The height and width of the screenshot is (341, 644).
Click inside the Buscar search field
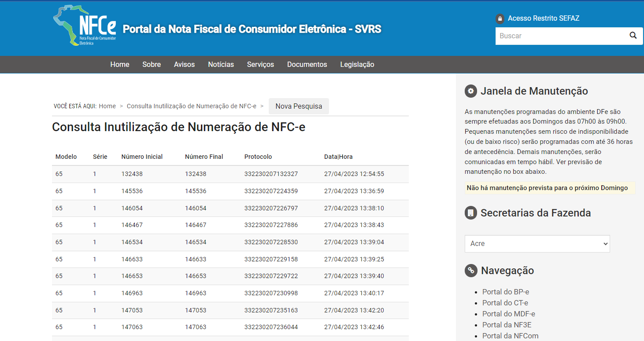pos(559,36)
